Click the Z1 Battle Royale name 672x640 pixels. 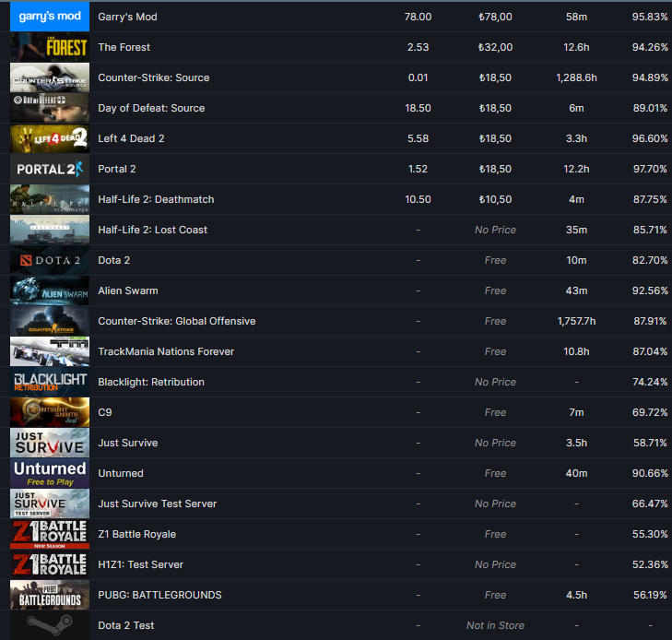tap(136, 534)
